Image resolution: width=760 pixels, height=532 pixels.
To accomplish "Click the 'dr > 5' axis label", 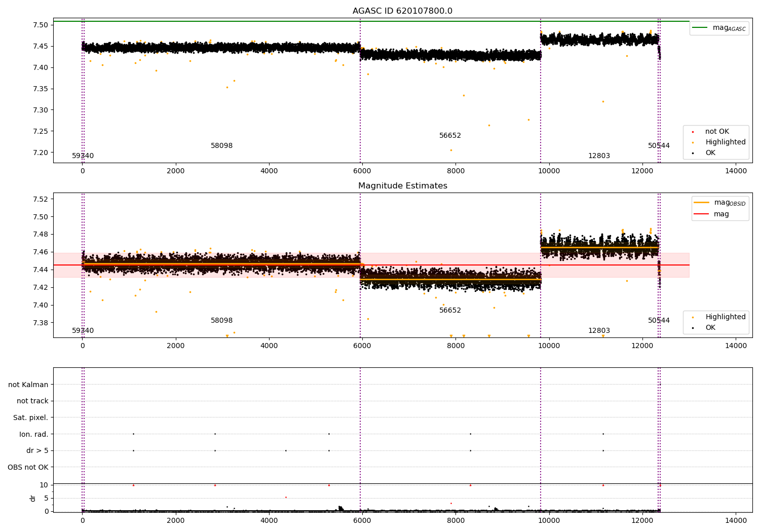I will (37, 451).
